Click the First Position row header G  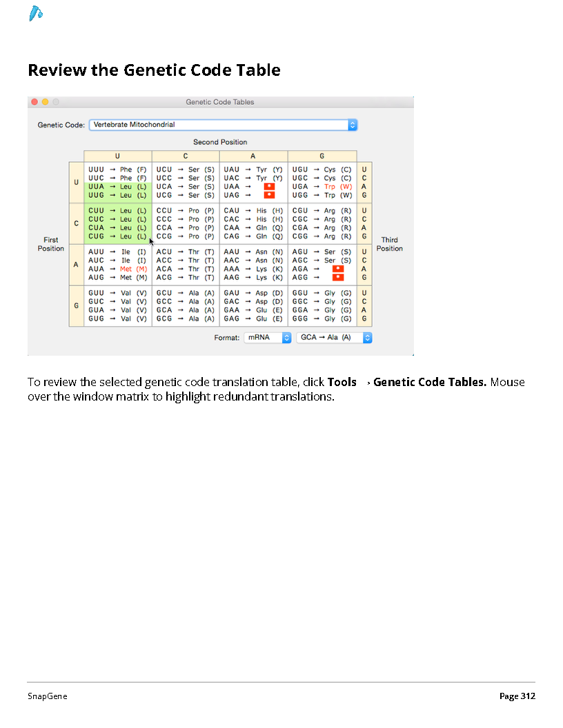tap(76, 305)
